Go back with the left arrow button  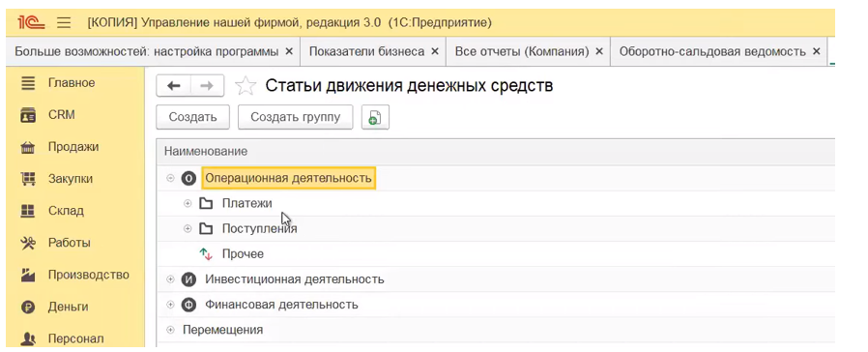pyautogui.click(x=174, y=86)
